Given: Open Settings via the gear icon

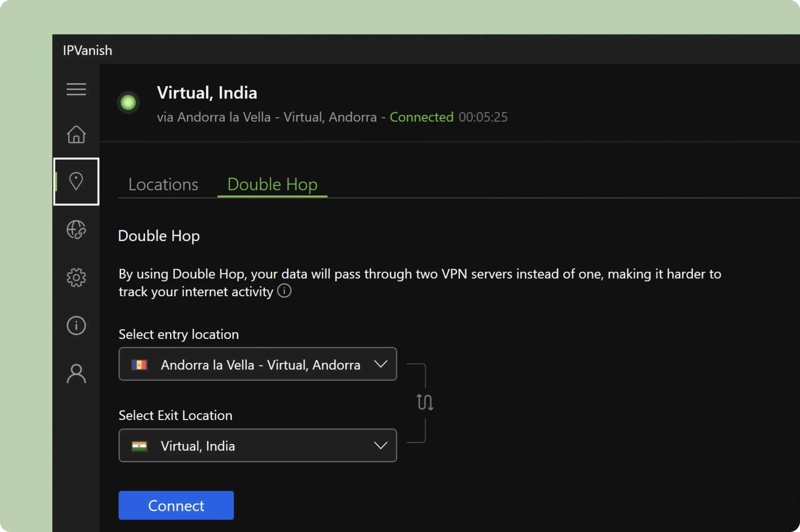Looking at the screenshot, I should click(76, 278).
